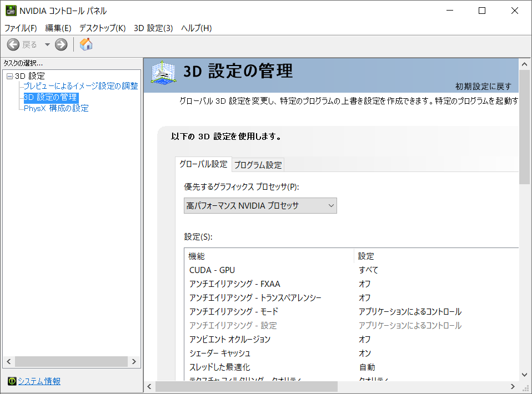Open the ファイル(F) menu
This screenshot has width=532, height=394.
tap(21, 28)
